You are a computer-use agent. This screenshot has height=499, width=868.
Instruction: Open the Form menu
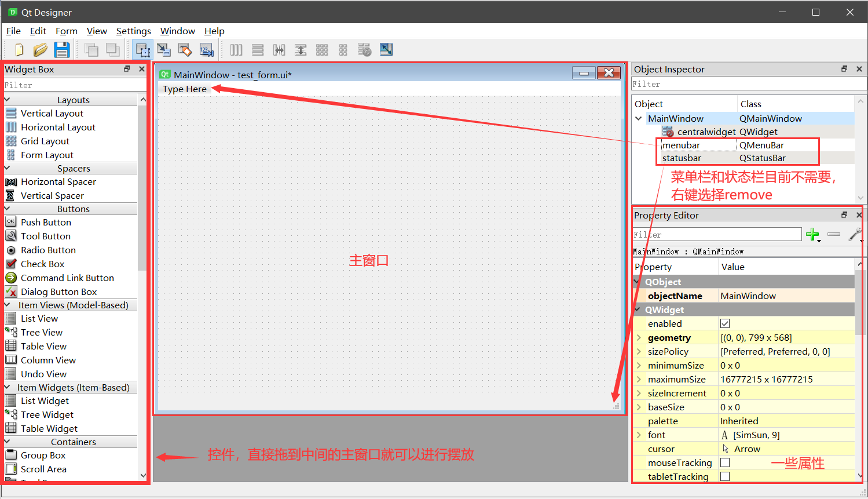tap(67, 31)
